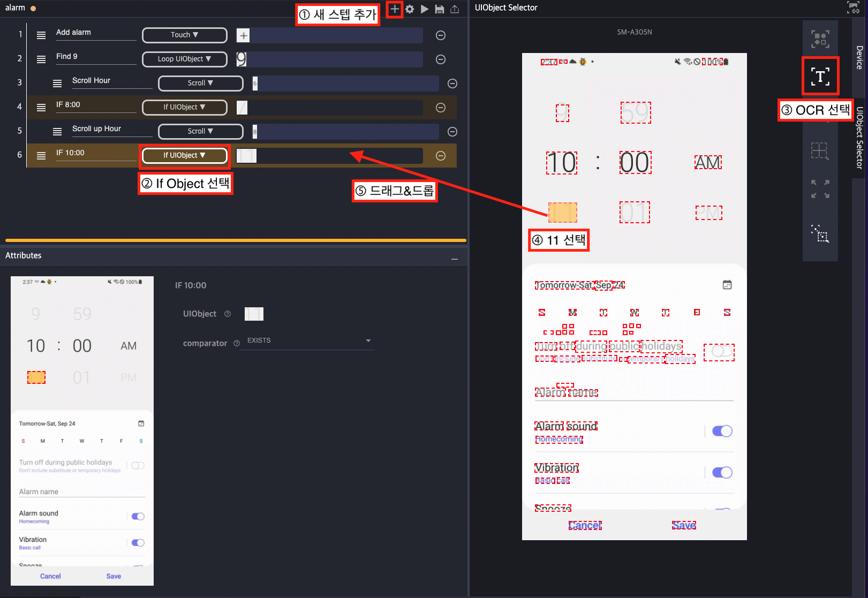Select the shapes object detection tool
The image size is (868, 598).
click(x=820, y=39)
